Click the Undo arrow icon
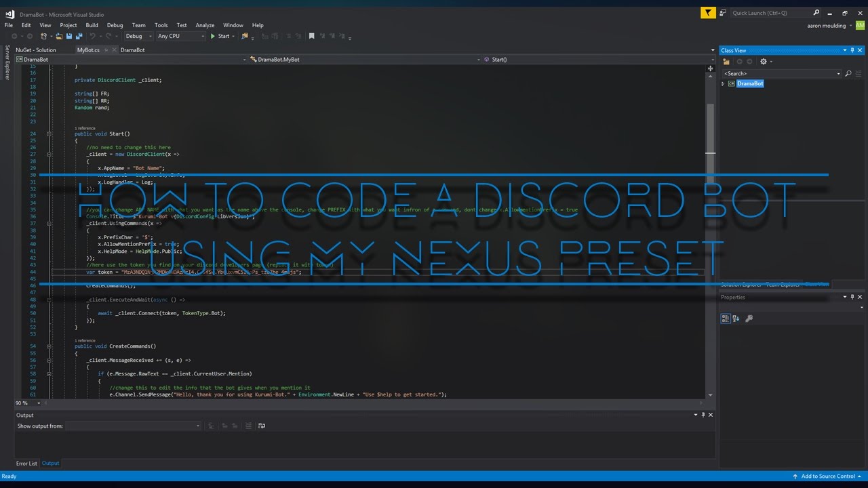 92,36
